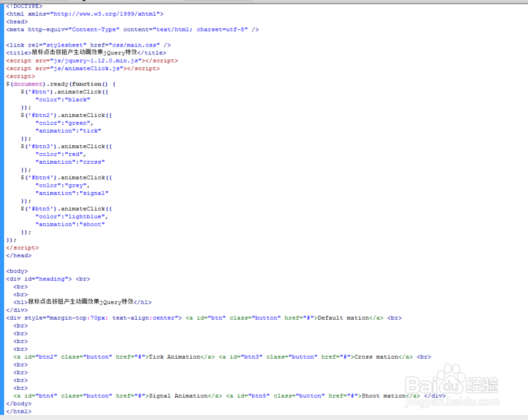Click the "color":"green" line

[64, 123]
